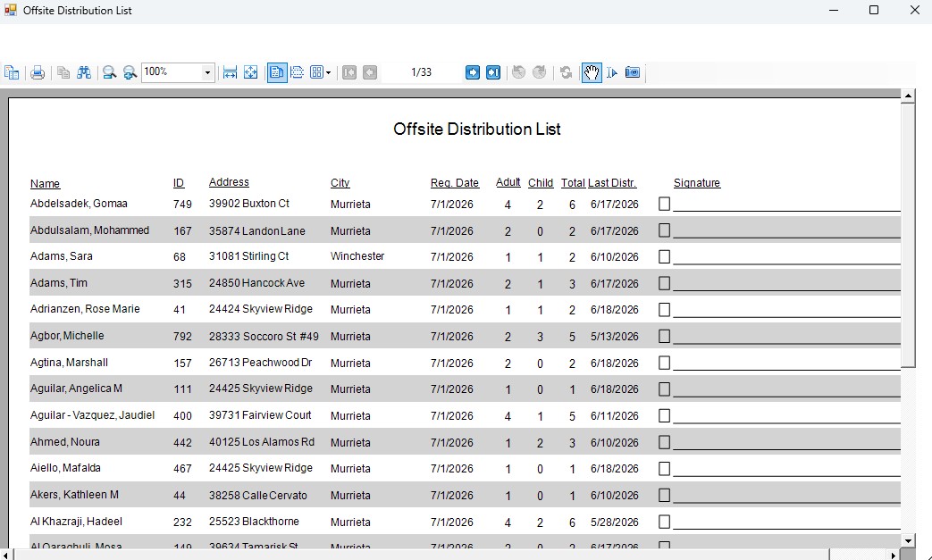Click the Signature column header

tap(697, 183)
